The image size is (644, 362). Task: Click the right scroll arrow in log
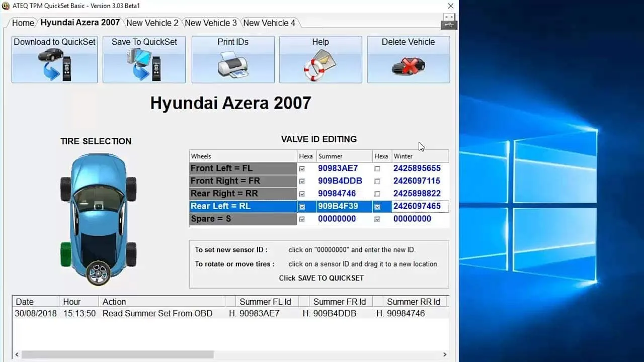[444, 354]
